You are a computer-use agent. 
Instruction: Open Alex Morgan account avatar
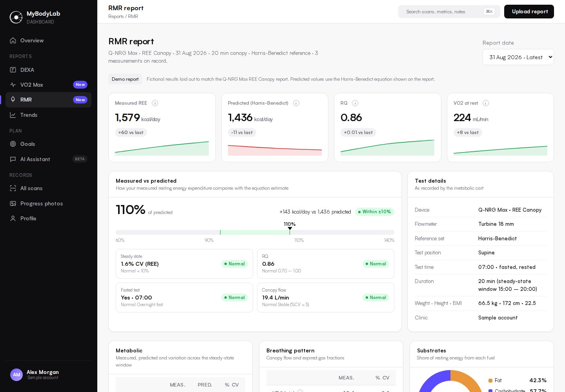click(16, 375)
